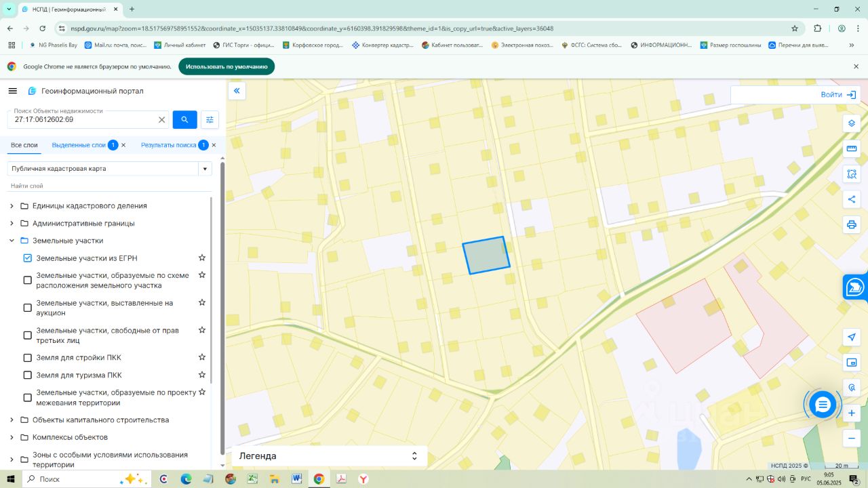
Task: Expand the Легенда panel
Action: pos(330,456)
